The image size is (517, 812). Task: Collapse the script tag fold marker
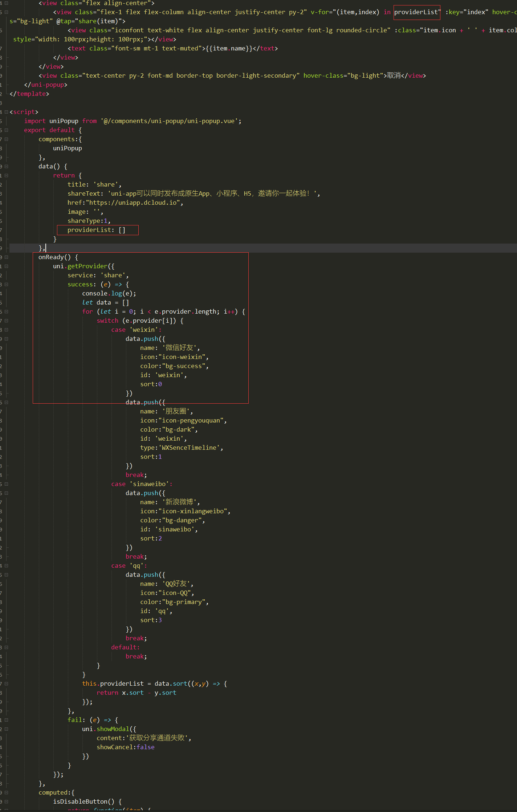(x=6, y=112)
